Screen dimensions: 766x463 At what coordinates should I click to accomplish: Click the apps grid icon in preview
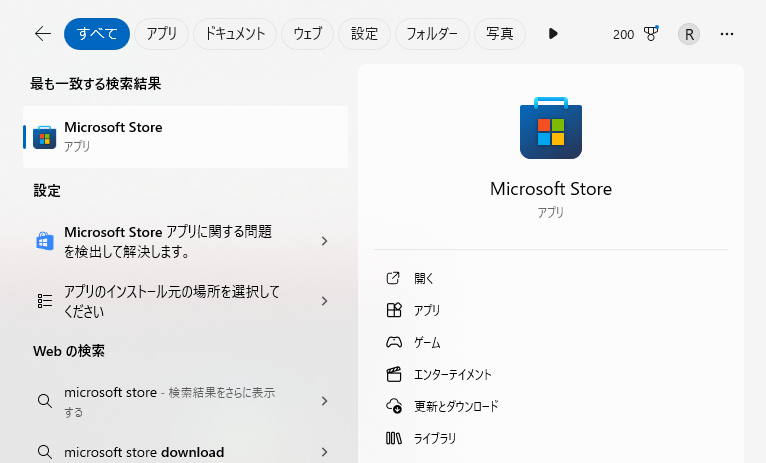pyautogui.click(x=394, y=310)
